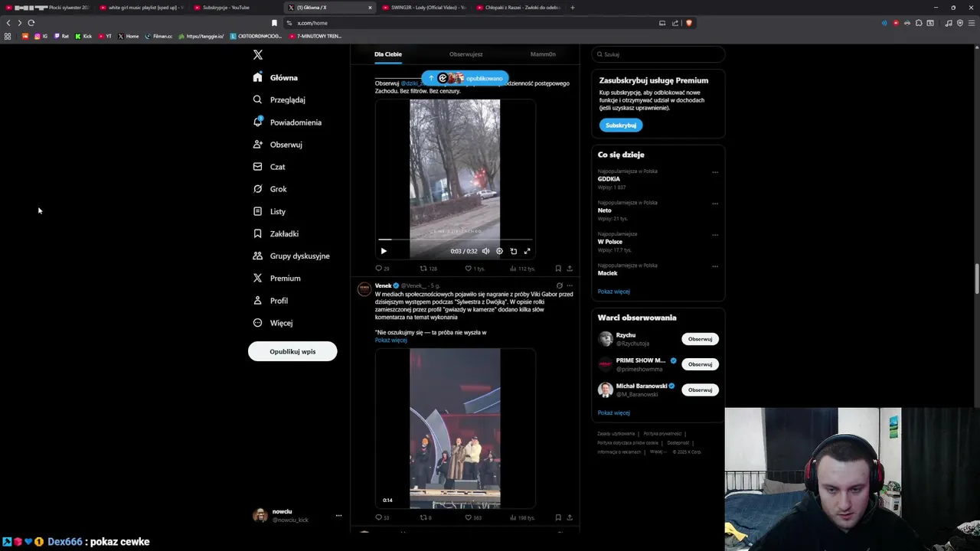Open the Kick bookmark in bookmarks bar
Viewport: 980px width, 551px height.
coord(83,36)
